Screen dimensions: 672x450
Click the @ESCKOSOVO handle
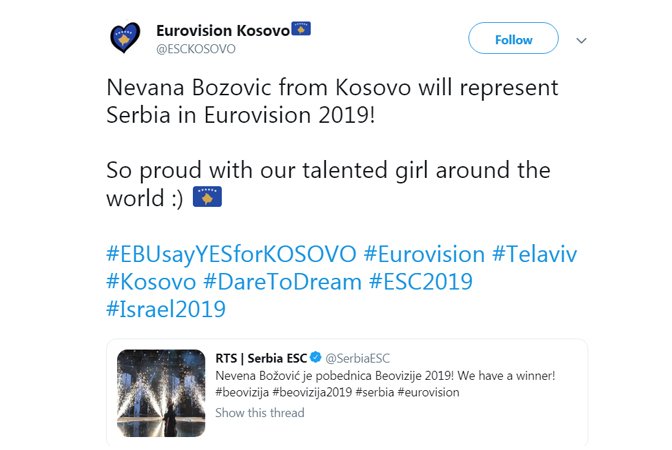click(x=195, y=48)
